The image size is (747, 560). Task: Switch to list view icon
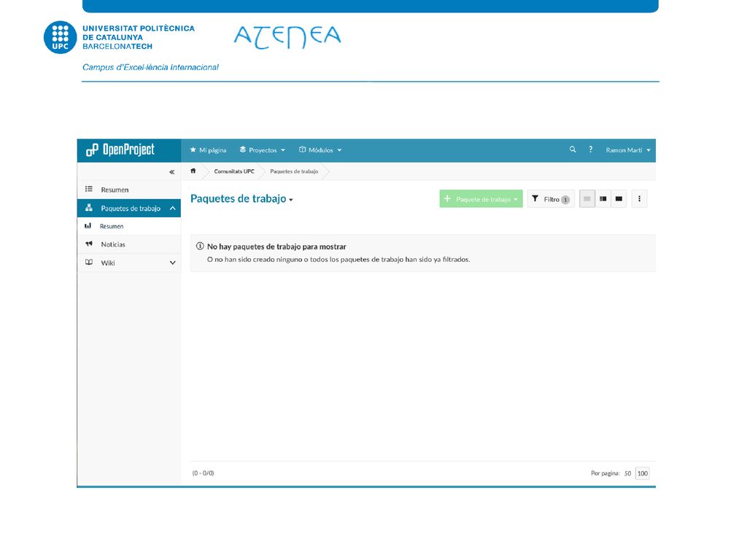pyautogui.click(x=587, y=199)
